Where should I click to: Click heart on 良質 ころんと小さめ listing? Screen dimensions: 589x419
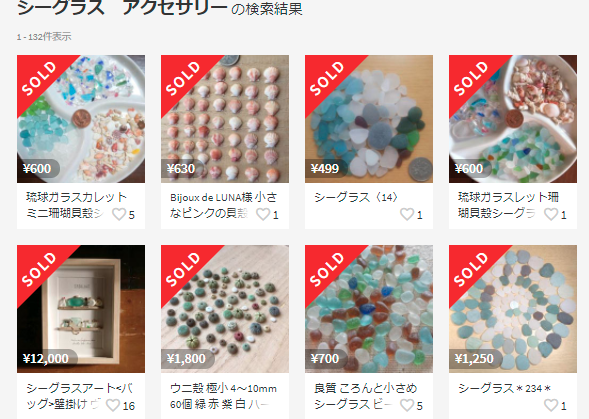point(407,405)
